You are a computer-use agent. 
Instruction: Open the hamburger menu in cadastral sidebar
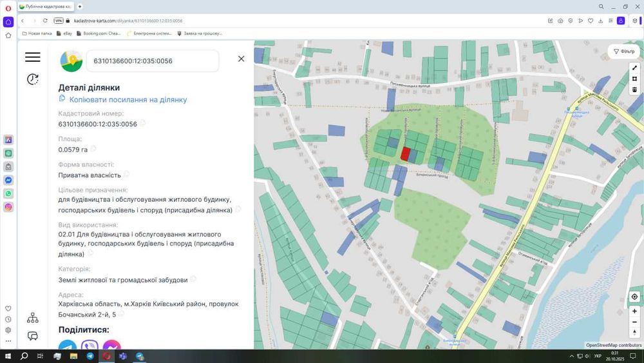tap(32, 57)
